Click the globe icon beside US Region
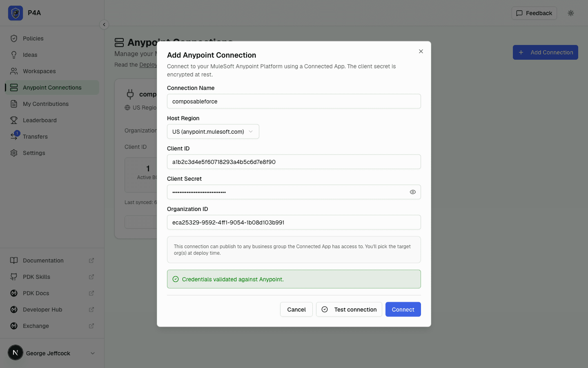This screenshot has height=368, width=588. (127, 108)
